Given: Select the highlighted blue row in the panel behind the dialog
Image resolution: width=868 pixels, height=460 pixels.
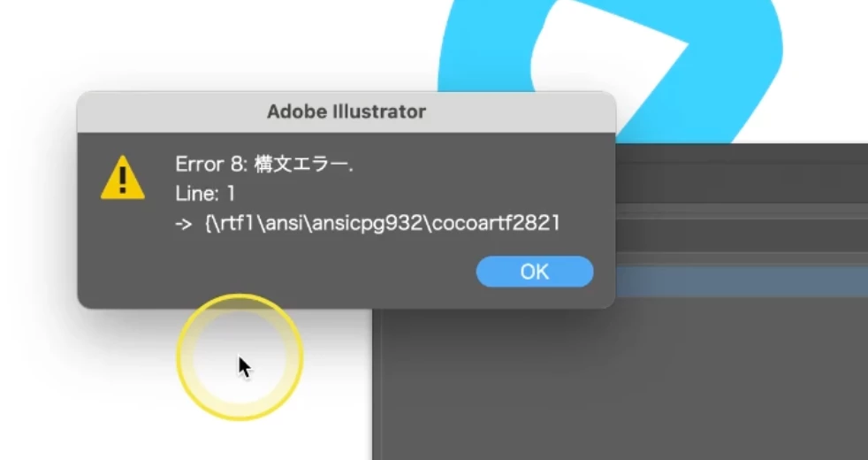Looking at the screenshot, I should click(x=742, y=281).
